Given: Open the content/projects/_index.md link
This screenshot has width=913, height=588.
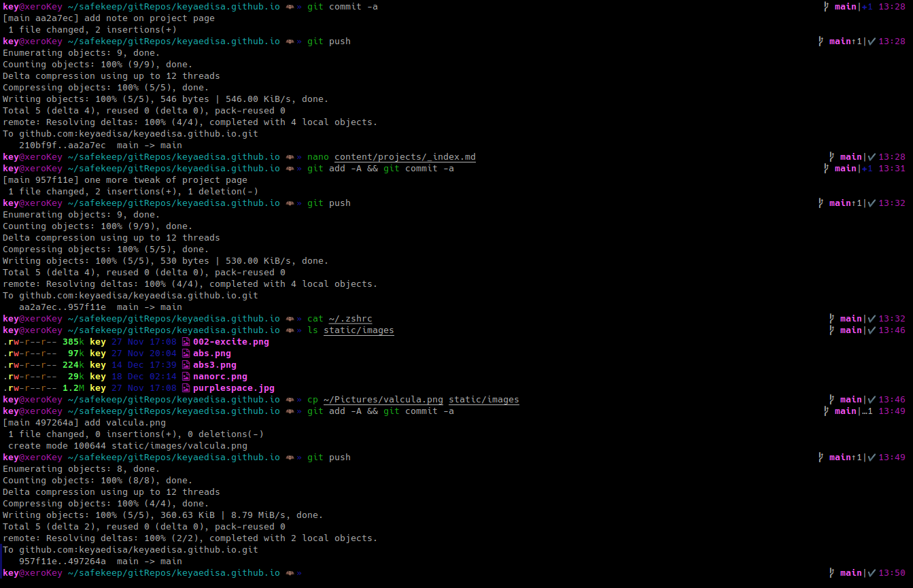Looking at the screenshot, I should point(405,156).
